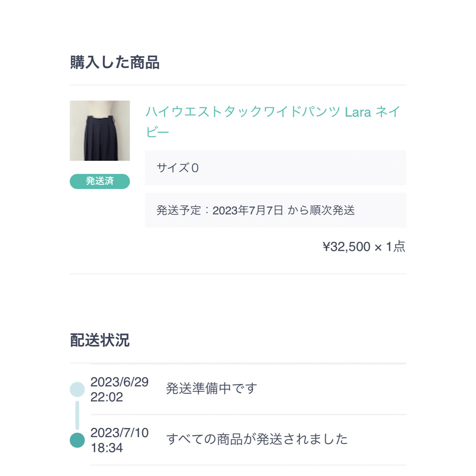Click the 1点 quantity text
Screen dimensions: 476x476
(x=395, y=246)
